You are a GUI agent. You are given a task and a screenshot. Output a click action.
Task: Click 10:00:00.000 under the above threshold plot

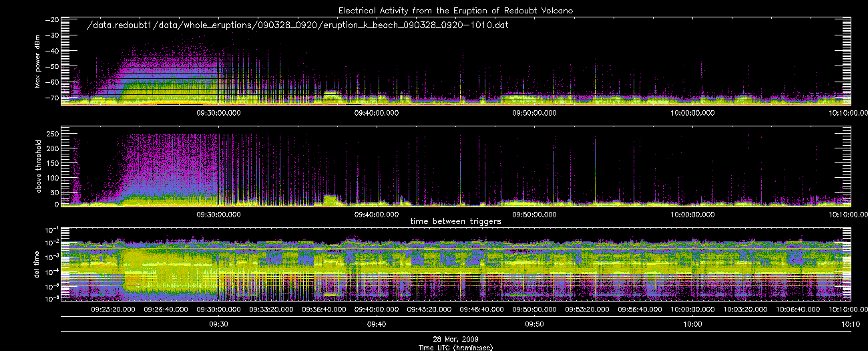pos(692,215)
